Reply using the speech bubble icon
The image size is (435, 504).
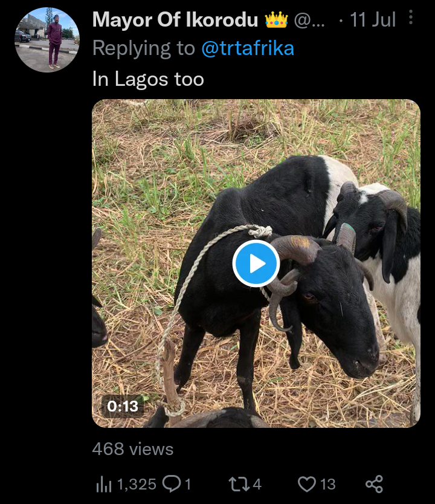point(172,483)
